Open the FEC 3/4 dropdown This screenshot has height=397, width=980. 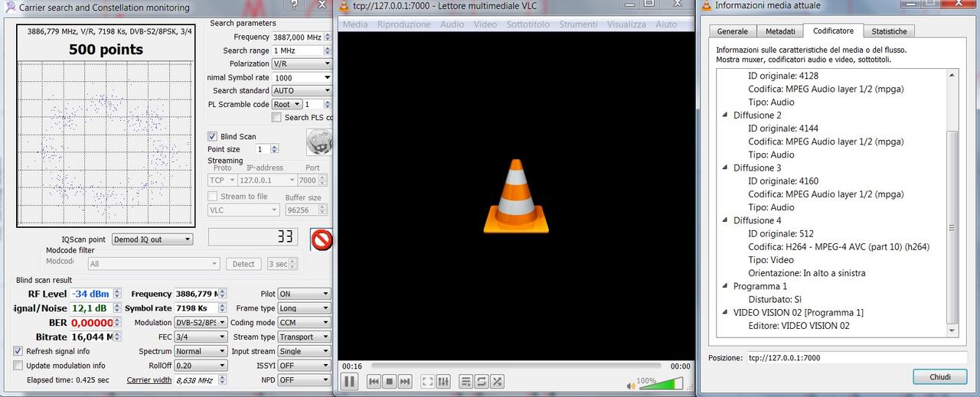201,337
